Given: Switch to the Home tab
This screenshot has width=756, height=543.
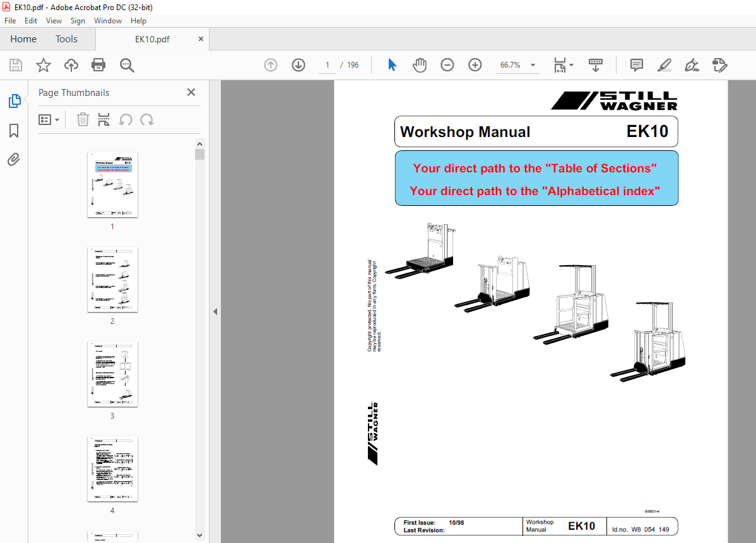Looking at the screenshot, I should point(23,39).
